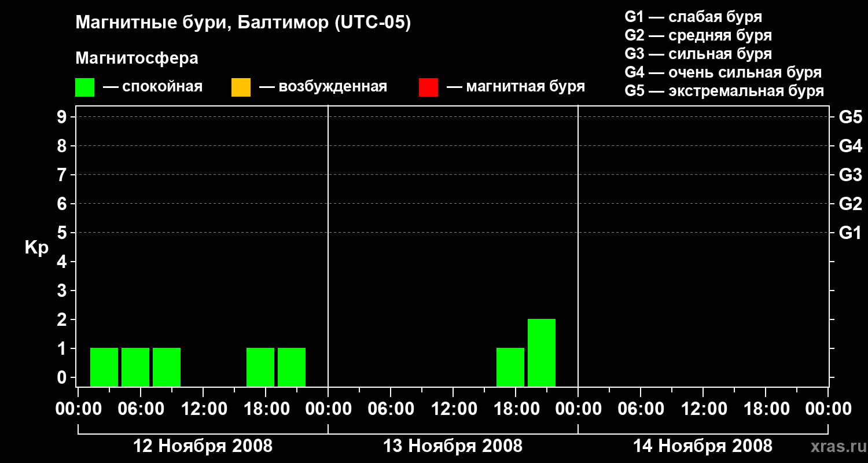Image resolution: width=868 pixels, height=463 pixels.
Task: Click the '12:00' time label under 13 November
Action: [x=453, y=409]
